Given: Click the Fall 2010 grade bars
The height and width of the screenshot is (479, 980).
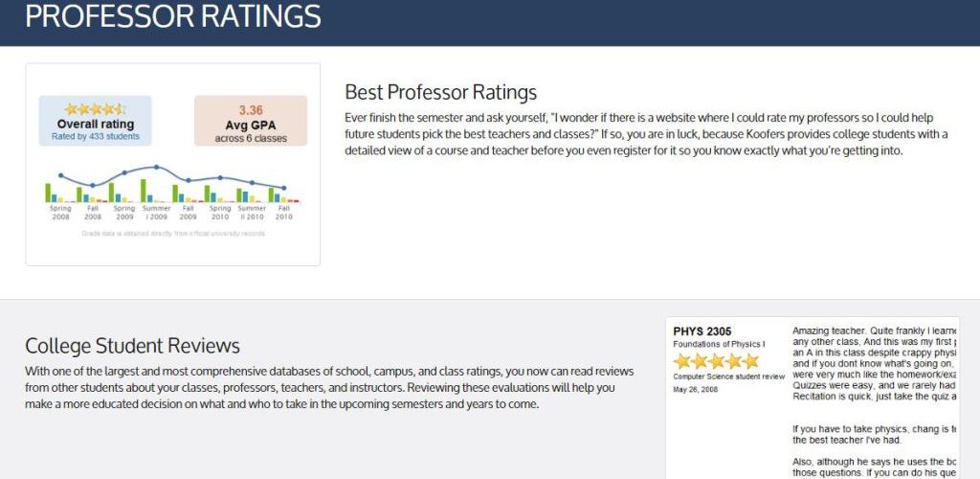Looking at the screenshot, I should coord(284,195).
